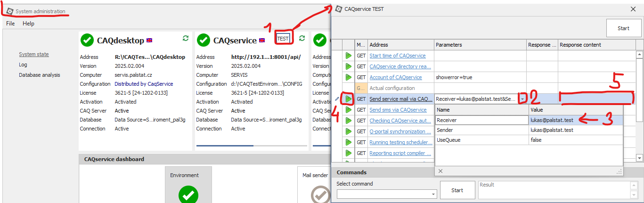Run the Start time of CAQservice request

348,56
